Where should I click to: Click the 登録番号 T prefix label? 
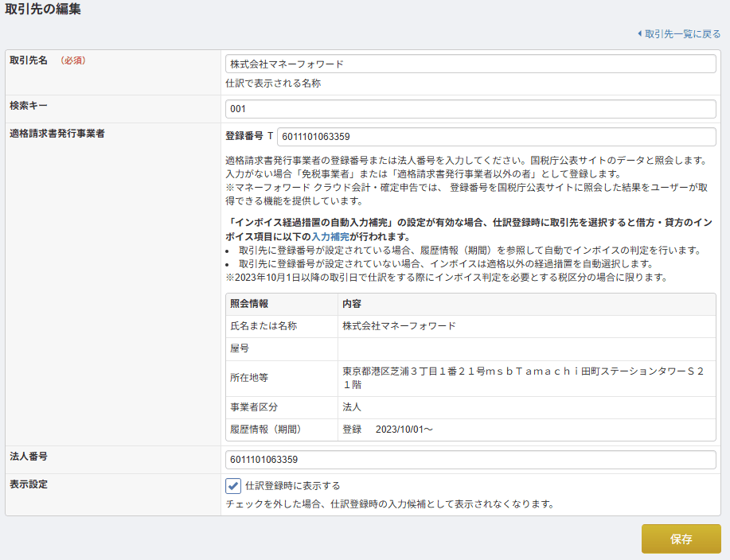point(249,136)
